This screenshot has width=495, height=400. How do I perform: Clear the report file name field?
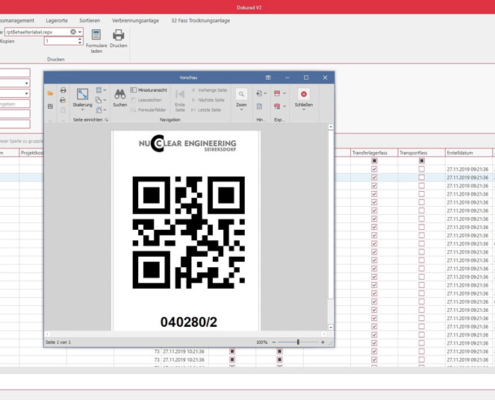coord(73,32)
